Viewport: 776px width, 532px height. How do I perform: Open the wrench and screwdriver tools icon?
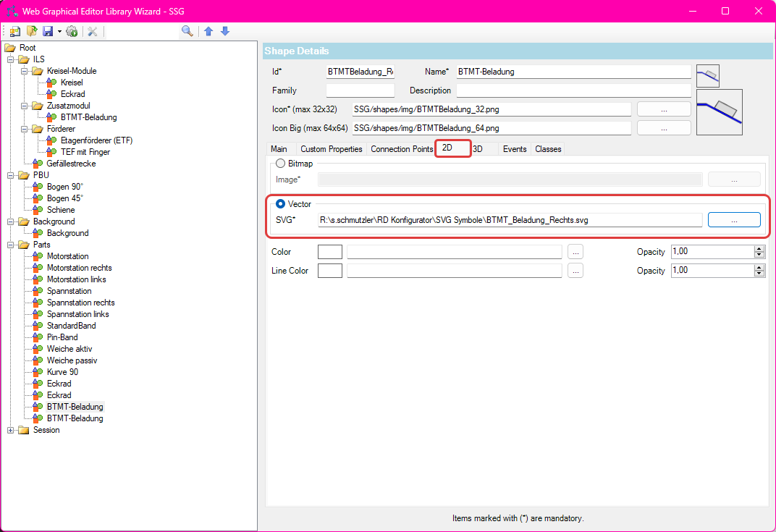tap(93, 31)
